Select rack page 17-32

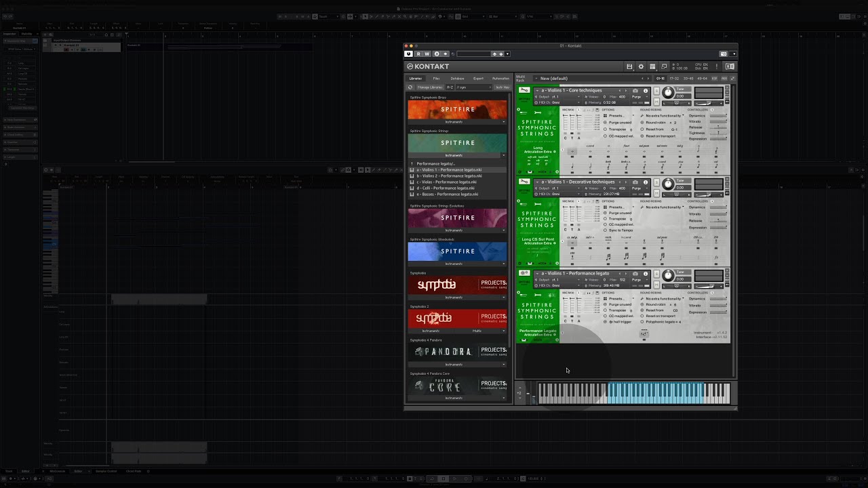[x=674, y=79]
